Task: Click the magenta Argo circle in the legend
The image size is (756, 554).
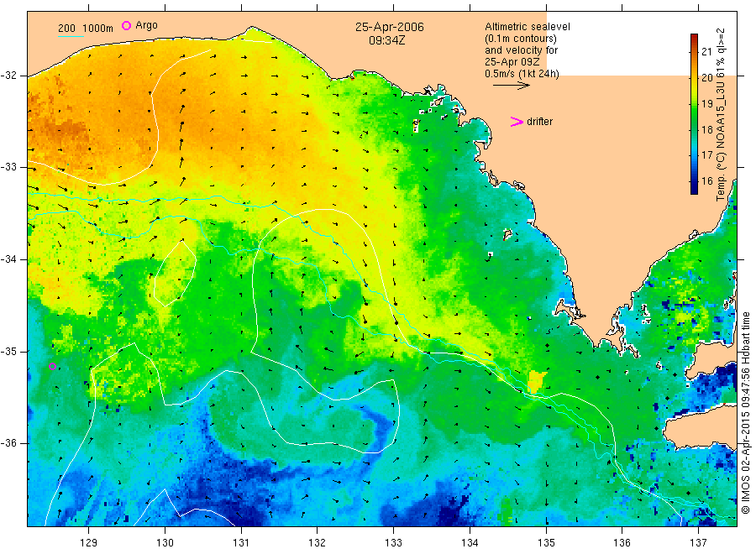Action: click(x=126, y=25)
